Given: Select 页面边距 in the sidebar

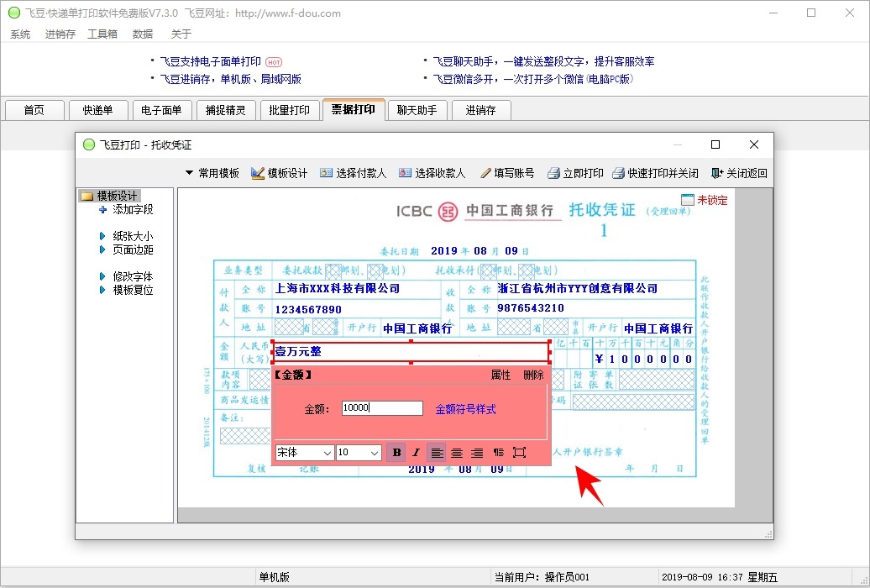Looking at the screenshot, I should 133,249.
